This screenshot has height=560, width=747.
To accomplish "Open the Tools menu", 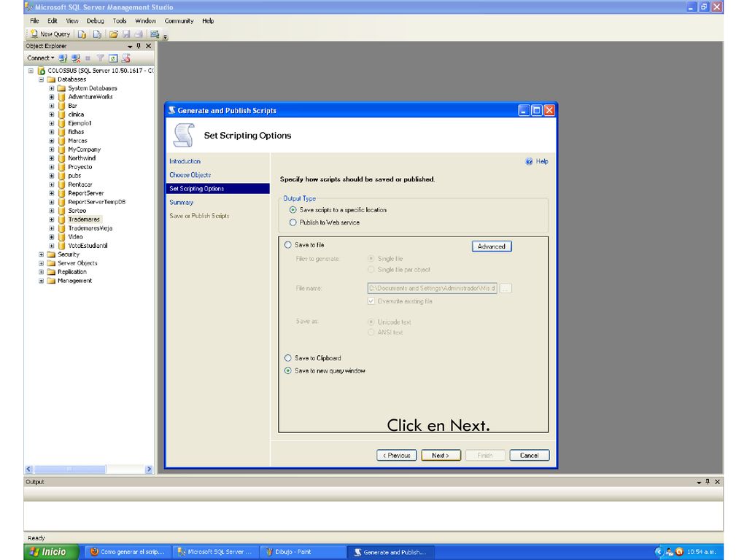I will (x=120, y=21).
